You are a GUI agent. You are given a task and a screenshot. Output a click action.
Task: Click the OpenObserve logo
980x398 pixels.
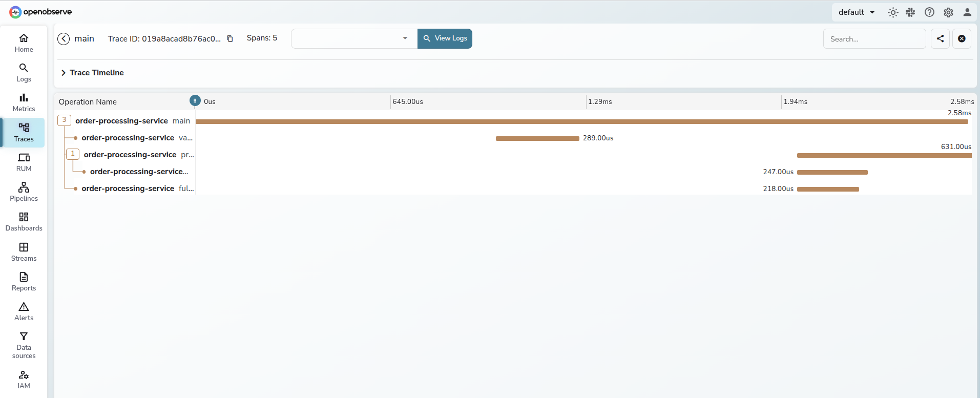point(40,12)
